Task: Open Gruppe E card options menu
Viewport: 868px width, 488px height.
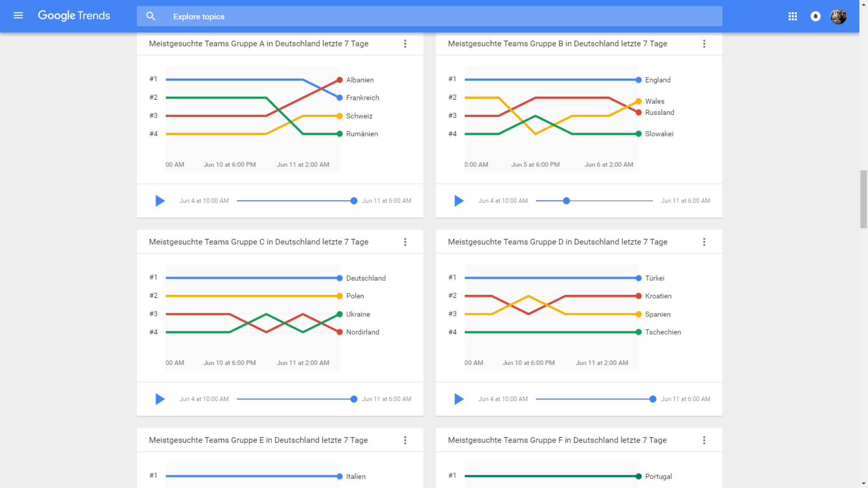Action: coord(405,440)
